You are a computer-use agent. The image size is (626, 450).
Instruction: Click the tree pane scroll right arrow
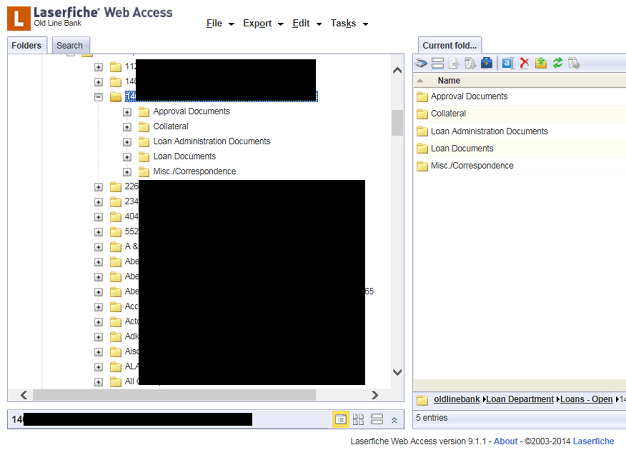tap(374, 395)
